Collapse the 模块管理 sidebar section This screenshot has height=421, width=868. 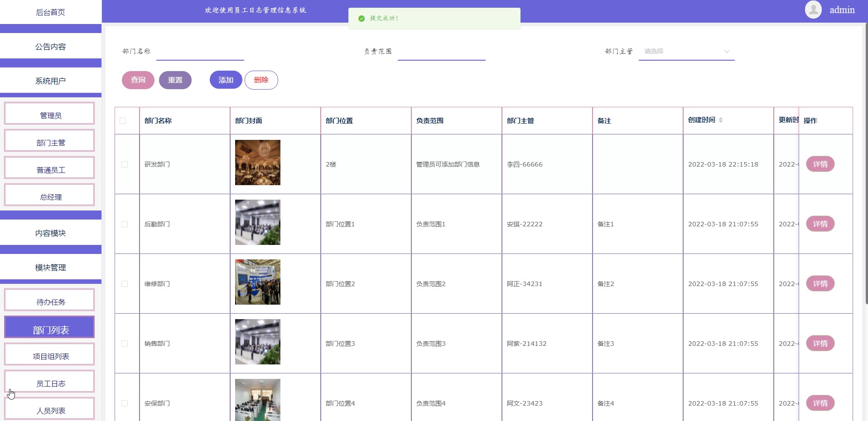pos(50,268)
